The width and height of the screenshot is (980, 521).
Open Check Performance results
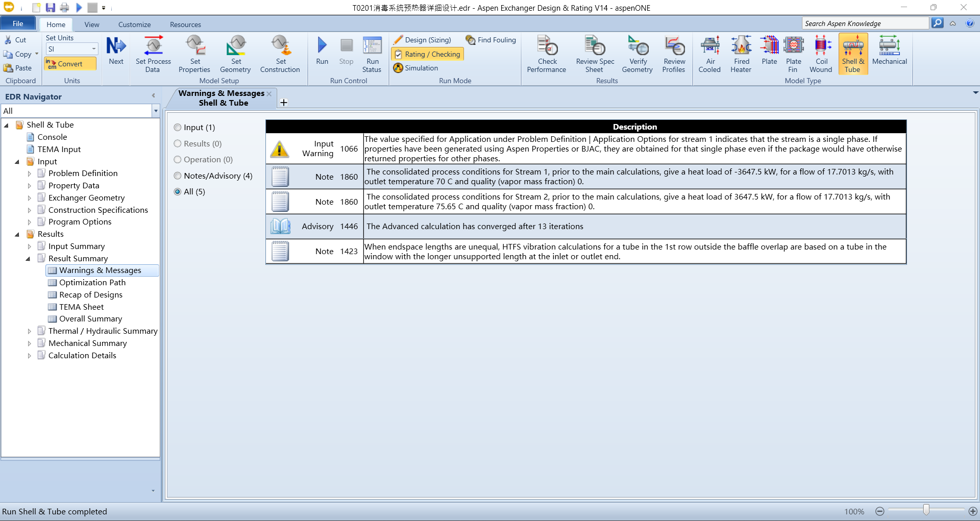[547, 54]
